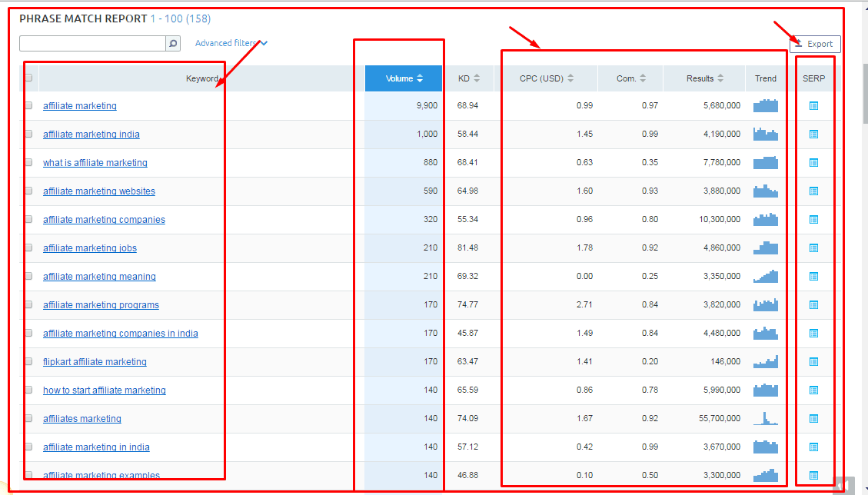Image resolution: width=868 pixels, height=495 pixels.
Task: Check the box for what is affiliate marketing
Action: point(28,162)
